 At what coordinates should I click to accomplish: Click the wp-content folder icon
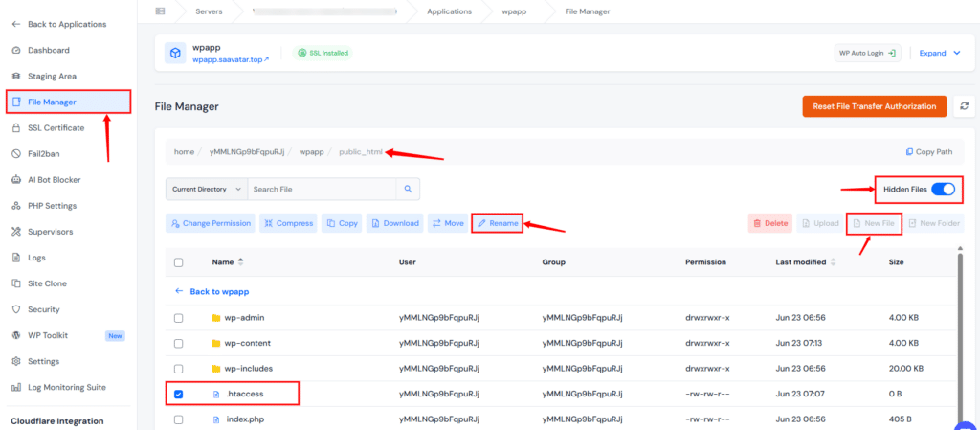(215, 343)
